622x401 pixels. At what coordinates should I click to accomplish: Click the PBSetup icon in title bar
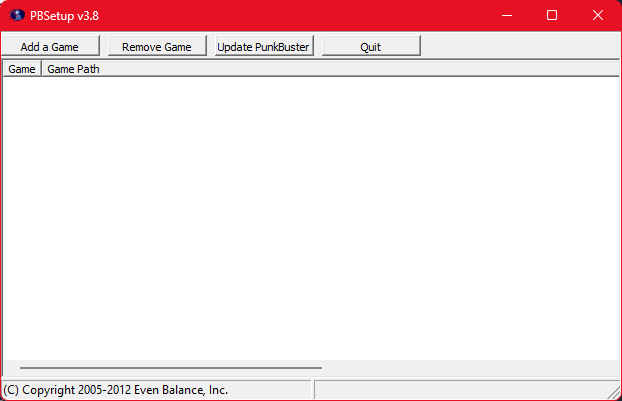pos(17,15)
